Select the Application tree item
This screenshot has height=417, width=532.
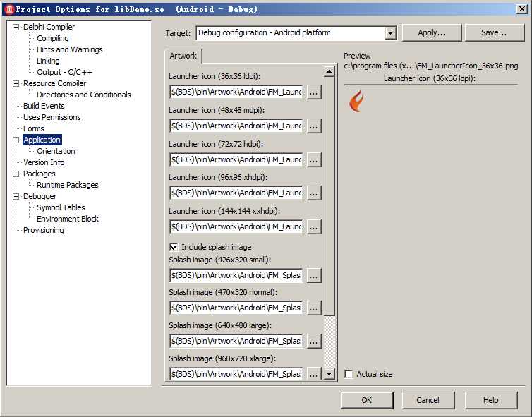click(42, 140)
